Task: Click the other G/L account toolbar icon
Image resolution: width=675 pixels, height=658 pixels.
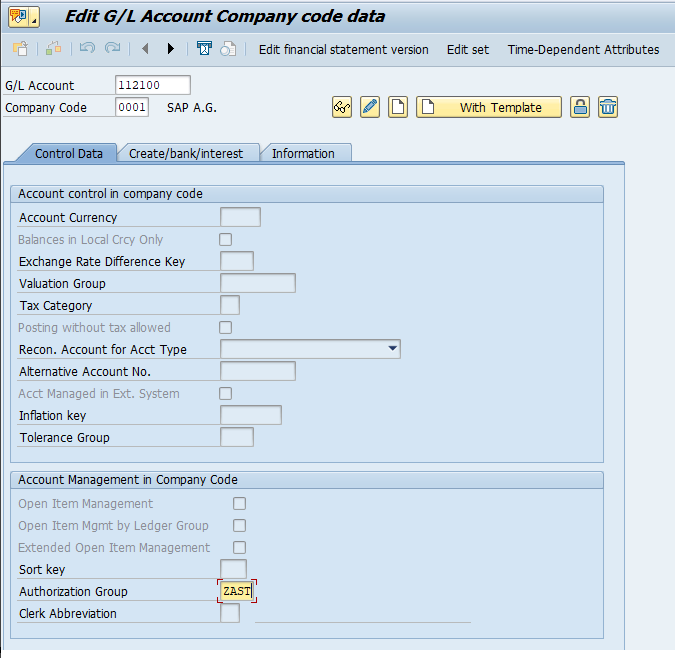Action: pos(20,49)
